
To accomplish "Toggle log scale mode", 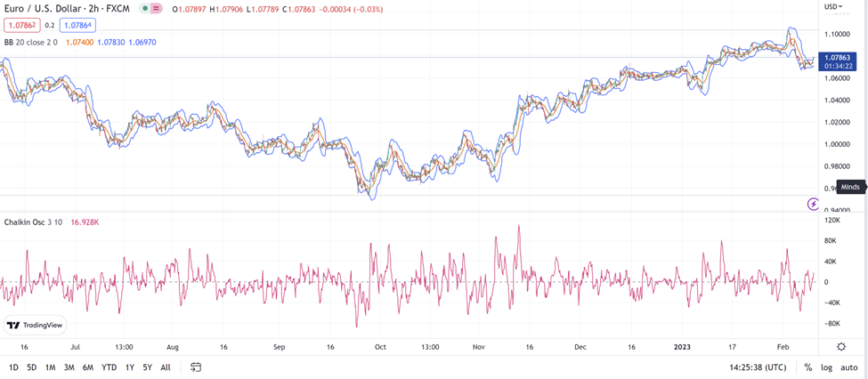I will (826, 367).
